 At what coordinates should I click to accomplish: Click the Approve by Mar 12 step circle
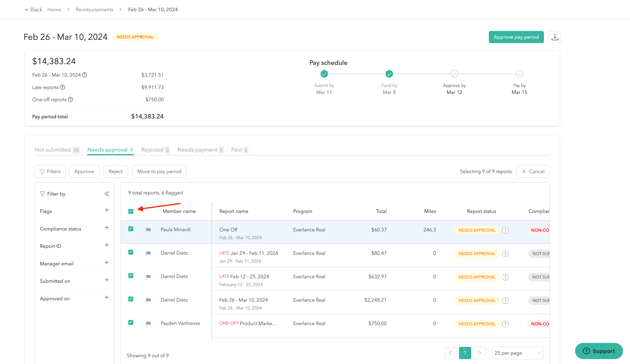pos(454,74)
